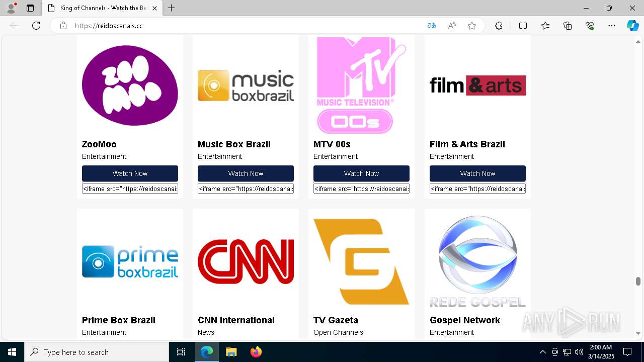Click Watch Now under MTV 00s
Viewport: 644px width, 362px height.
[x=361, y=173]
